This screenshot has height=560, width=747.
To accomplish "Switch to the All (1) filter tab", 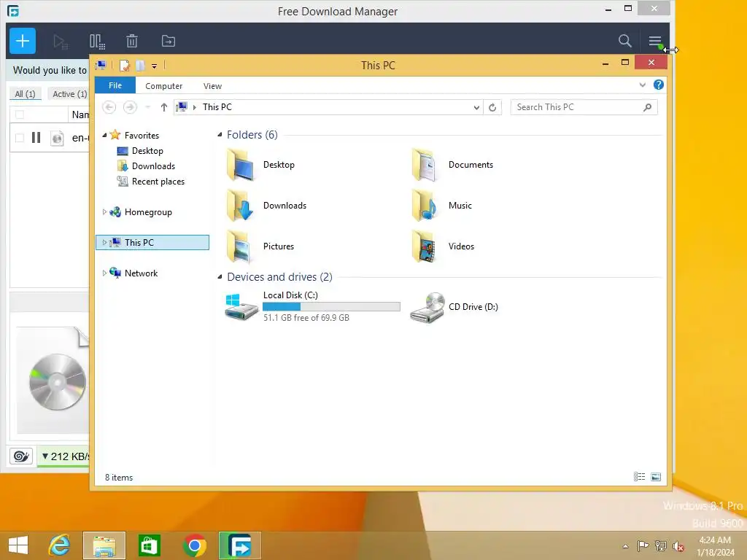I will [x=25, y=94].
